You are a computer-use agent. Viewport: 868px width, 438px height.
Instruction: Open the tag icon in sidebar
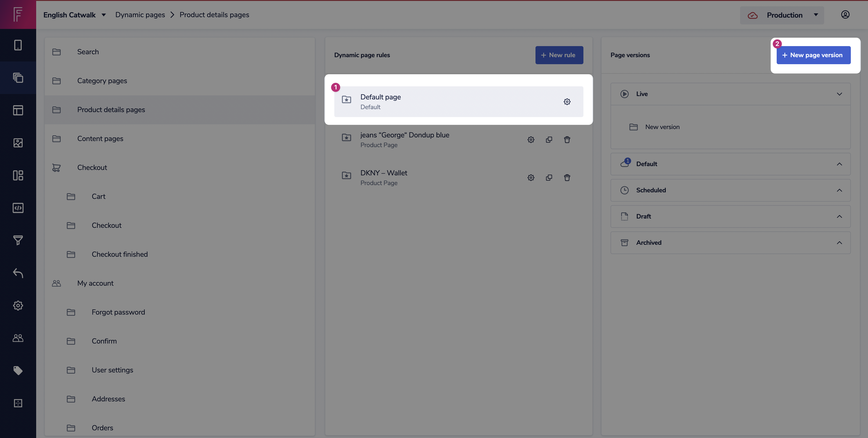pos(18,371)
